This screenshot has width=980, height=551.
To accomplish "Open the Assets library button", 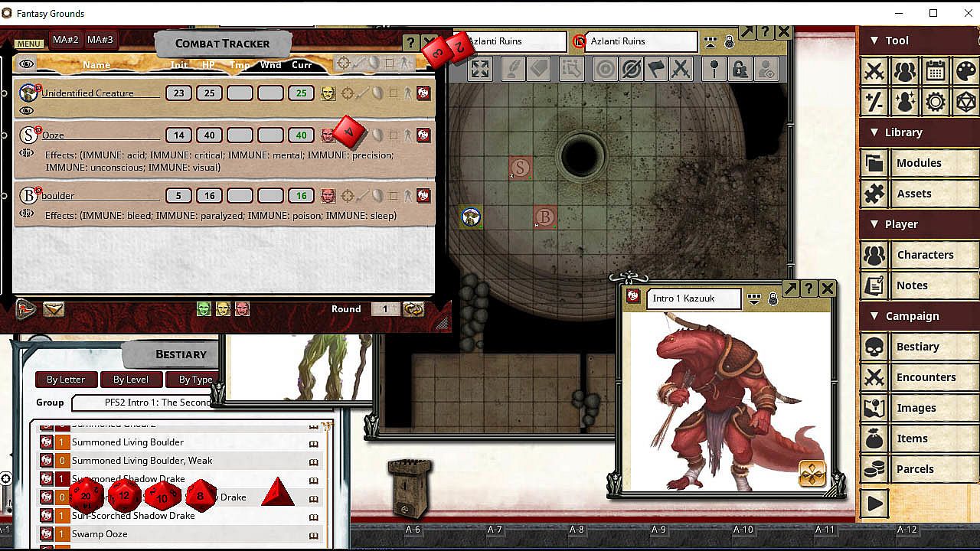I will [x=936, y=194].
